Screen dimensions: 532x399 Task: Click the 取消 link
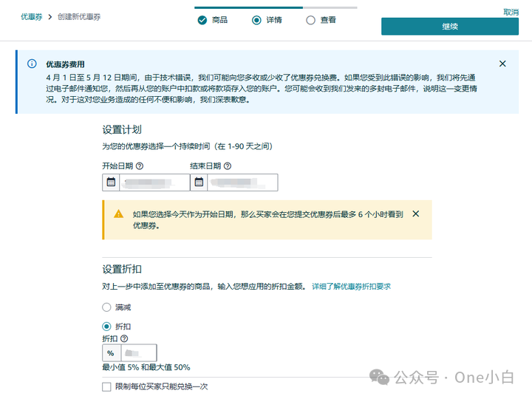[x=511, y=12]
